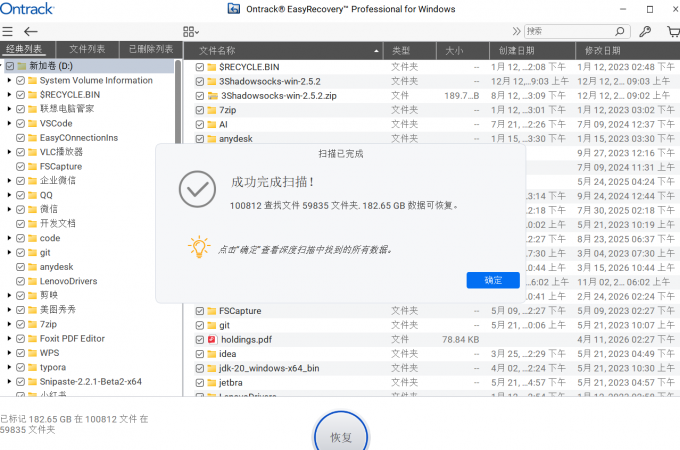This screenshot has height=450, width=680.
Task: Select the anydesk entry in the tree
Action: coord(56,267)
